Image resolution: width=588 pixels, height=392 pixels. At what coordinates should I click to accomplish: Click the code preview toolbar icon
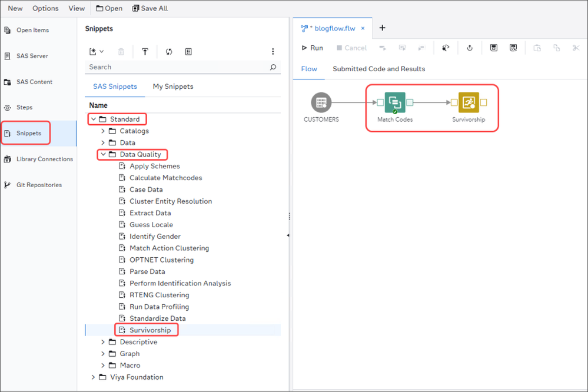pyautogui.click(x=446, y=48)
